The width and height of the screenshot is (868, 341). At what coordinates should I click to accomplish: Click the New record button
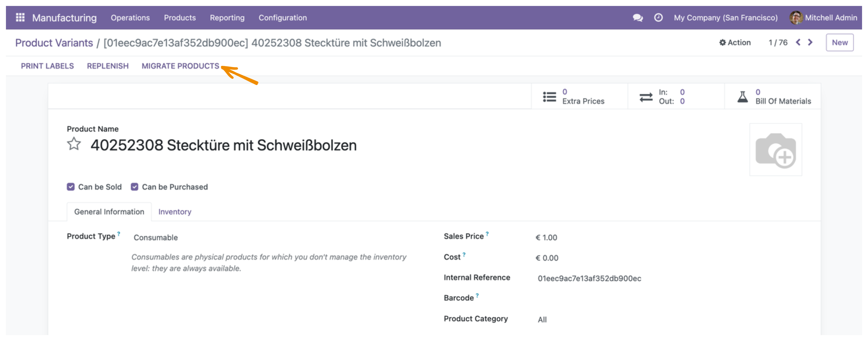(x=839, y=42)
